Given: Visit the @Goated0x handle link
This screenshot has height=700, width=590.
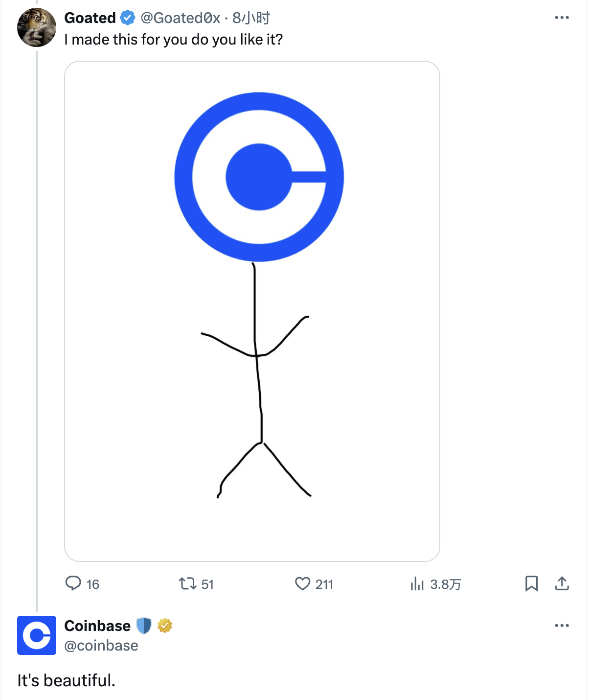Looking at the screenshot, I should pyautogui.click(x=180, y=18).
